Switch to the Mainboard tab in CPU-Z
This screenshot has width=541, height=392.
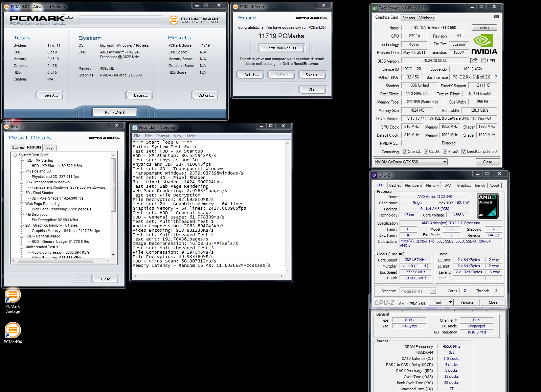pos(413,185)
